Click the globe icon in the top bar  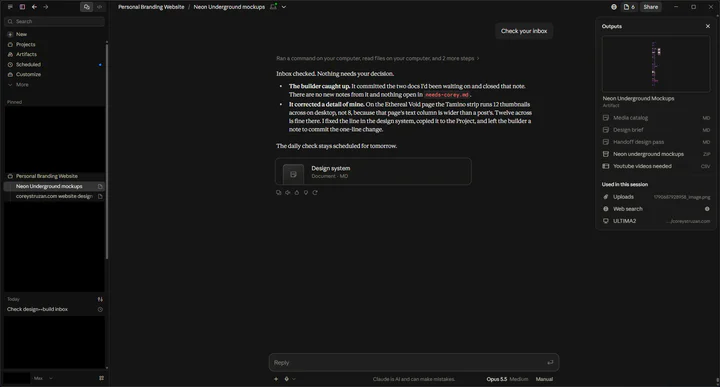point(614,7)
